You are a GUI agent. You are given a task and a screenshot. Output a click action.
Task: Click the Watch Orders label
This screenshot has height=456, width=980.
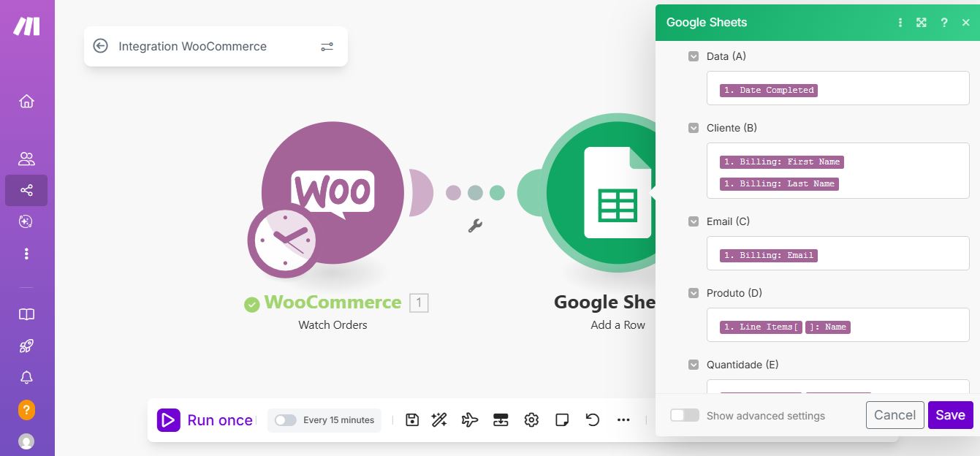(333, 324)
